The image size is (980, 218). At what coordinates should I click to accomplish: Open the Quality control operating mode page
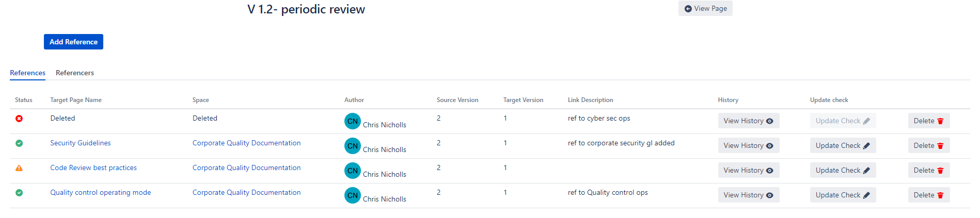[x=101, y=192]
